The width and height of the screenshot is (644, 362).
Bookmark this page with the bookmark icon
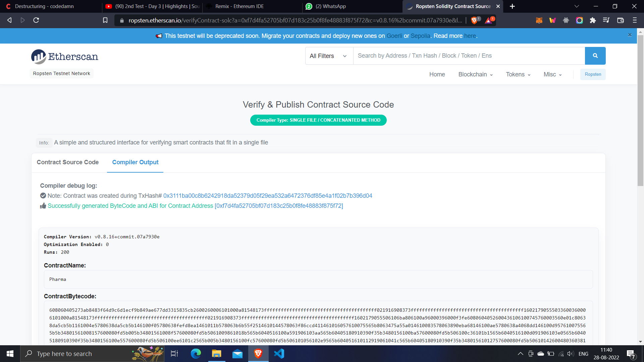point(105,20)
